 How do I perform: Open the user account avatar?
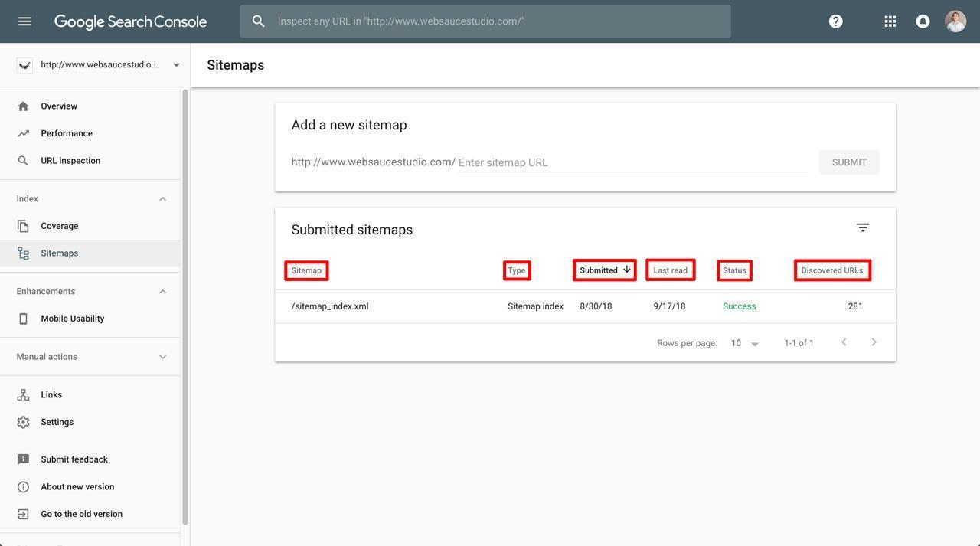coord(955,21)
